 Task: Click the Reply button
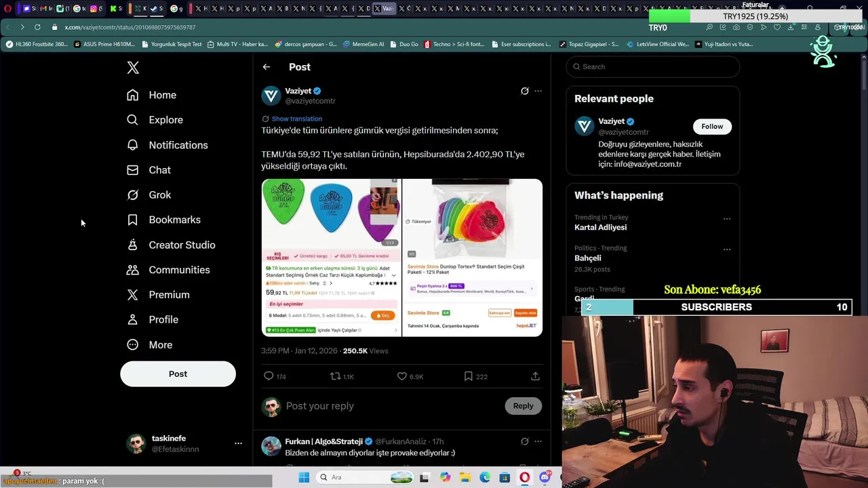523,405
